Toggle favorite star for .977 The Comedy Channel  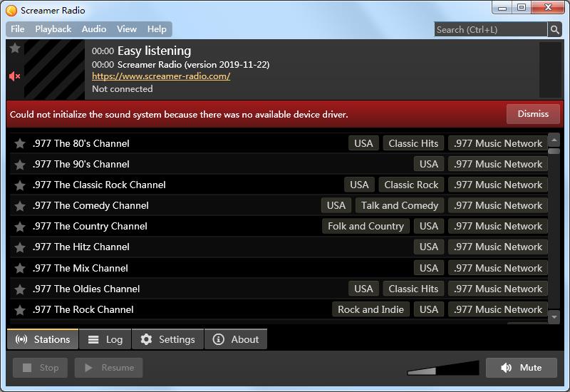(20, 205)
